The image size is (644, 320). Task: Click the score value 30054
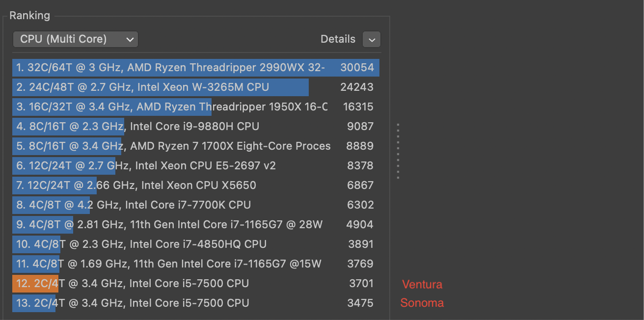point(357,68)
